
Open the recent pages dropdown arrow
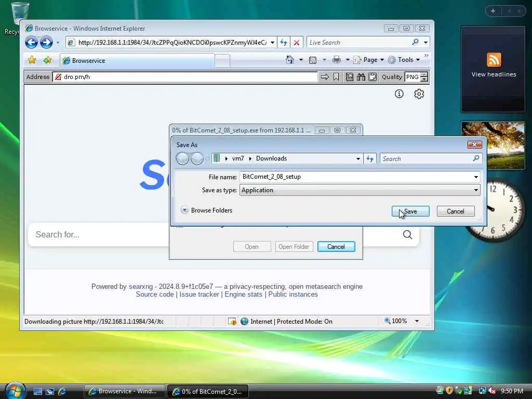tap(58, 43)
